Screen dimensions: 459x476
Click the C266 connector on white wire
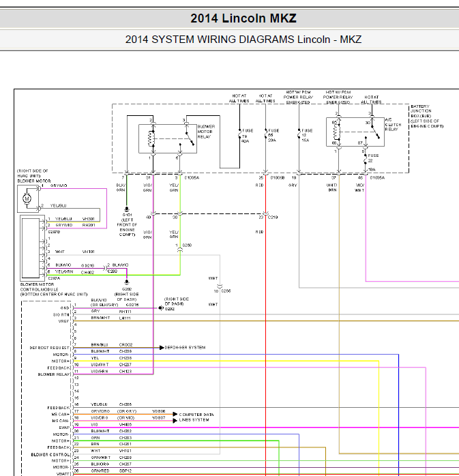point(220,286)
